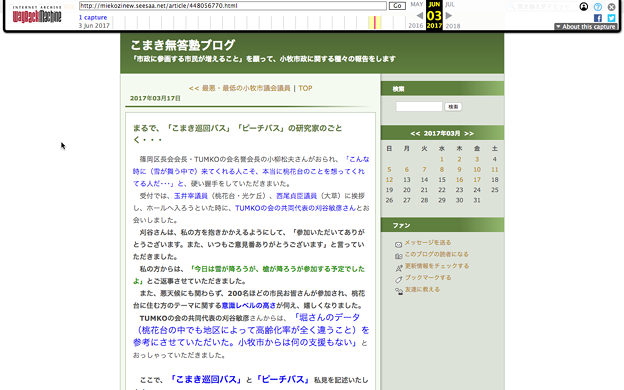Click the ファン sidebar heading
Viewport: 624px width, 390px height.
coord(401,225)
